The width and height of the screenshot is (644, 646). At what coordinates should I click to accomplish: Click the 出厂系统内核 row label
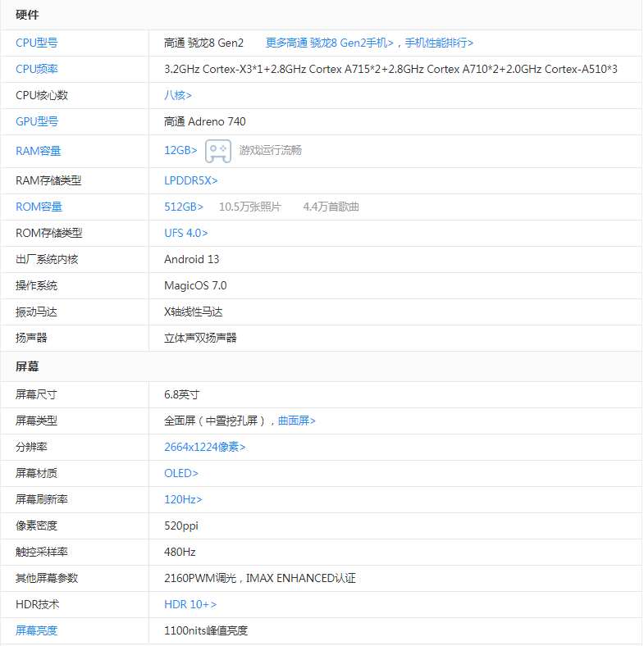click(x=47, y=260)
